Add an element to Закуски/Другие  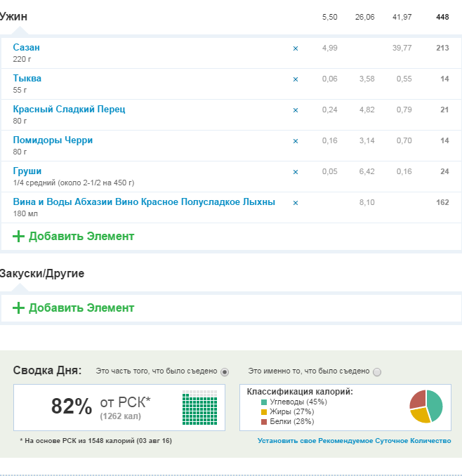click(x=74, y=308)
